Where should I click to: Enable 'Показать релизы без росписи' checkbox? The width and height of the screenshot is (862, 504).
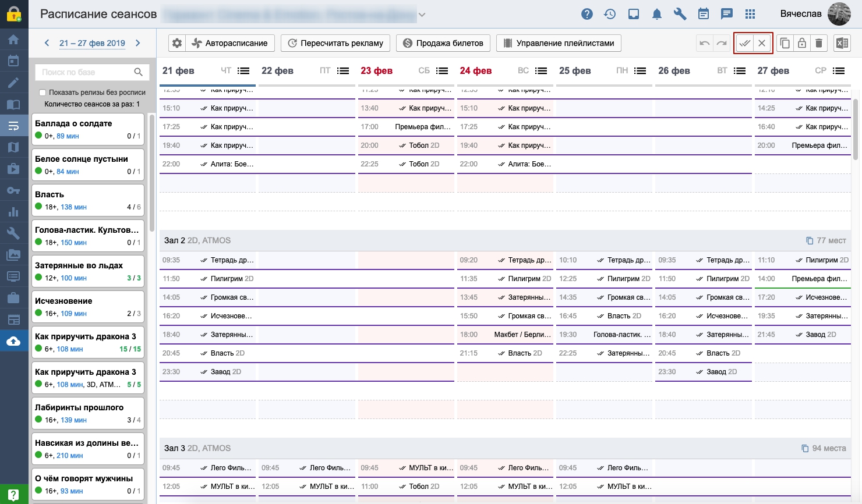point(43,93)
